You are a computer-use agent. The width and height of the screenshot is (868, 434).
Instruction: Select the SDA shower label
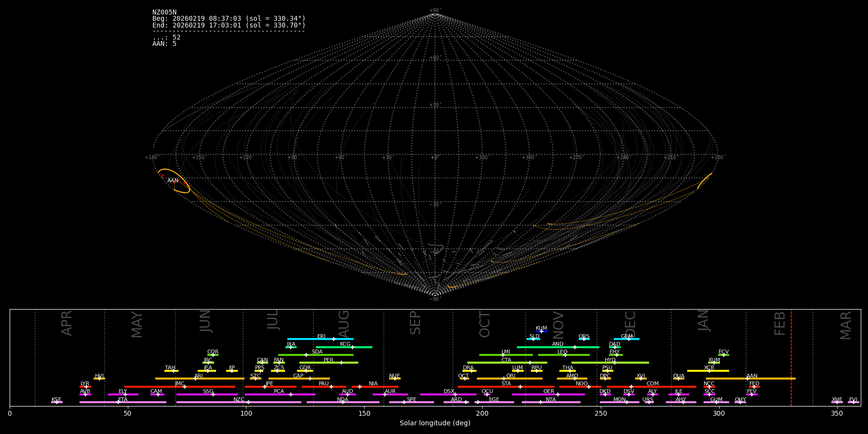click(317, 352)
